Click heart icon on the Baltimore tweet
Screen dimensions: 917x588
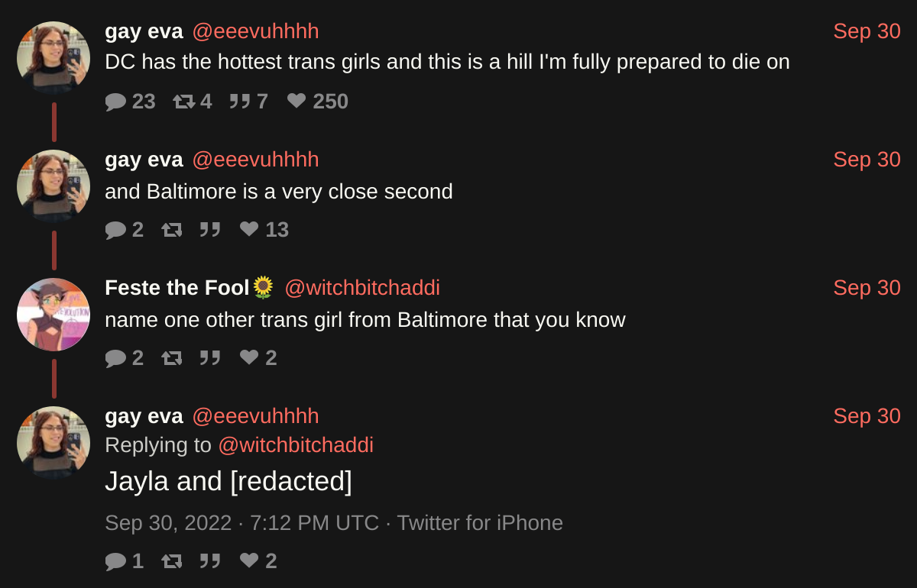[249, 229]
